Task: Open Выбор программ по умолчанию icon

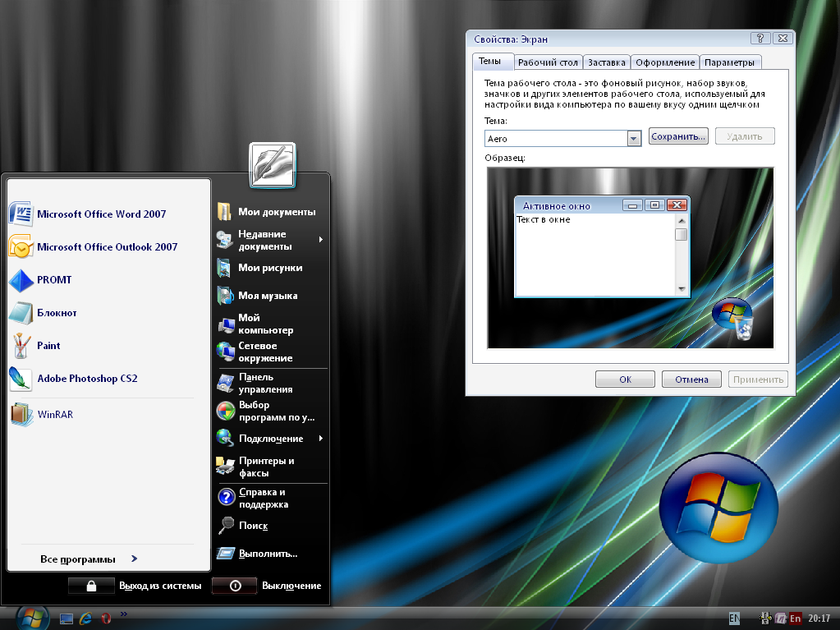Action: (226, 411)
